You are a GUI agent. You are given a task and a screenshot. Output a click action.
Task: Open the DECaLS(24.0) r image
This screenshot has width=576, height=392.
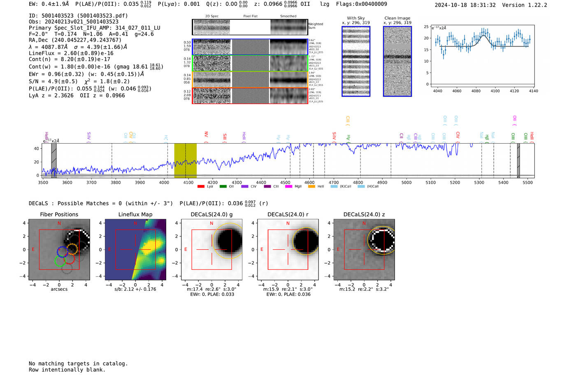click(x=288, y=249)
